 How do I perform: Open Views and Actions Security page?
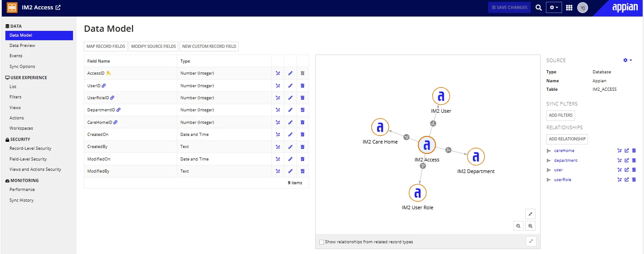click(35, 169)
